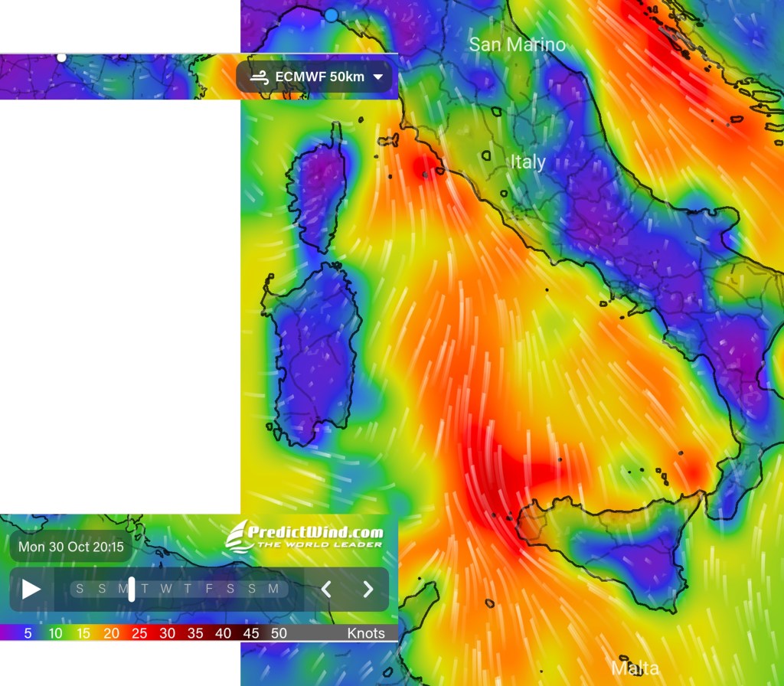The image size is (784, 686).
Task: Click the 25 knots color legend segment
Action: click(x=139, y=633)
